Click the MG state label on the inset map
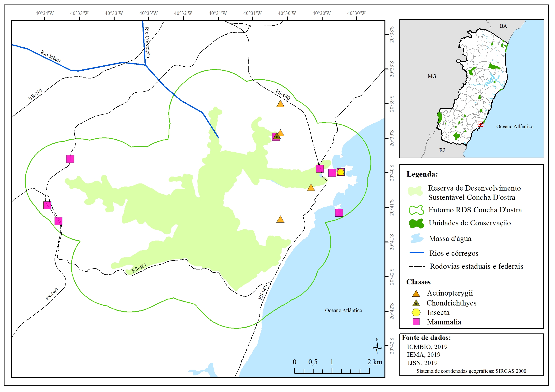Viewport: 555px width, 392px height. 432,76
